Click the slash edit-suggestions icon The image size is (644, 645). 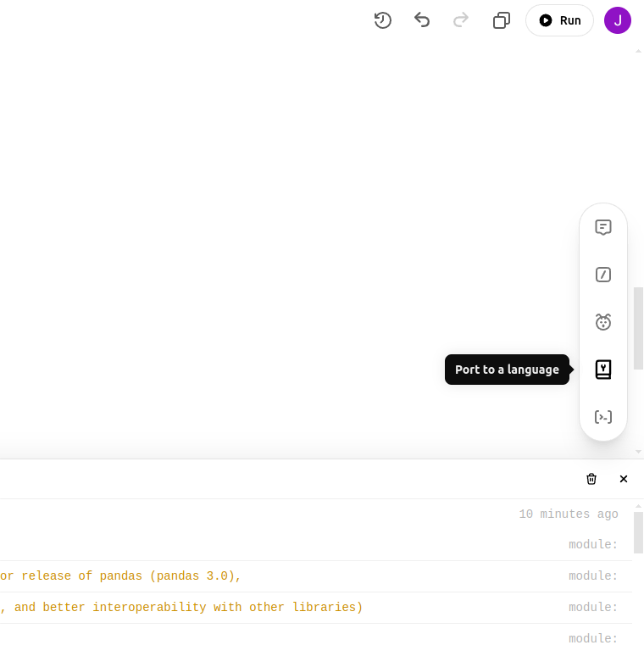603,275
